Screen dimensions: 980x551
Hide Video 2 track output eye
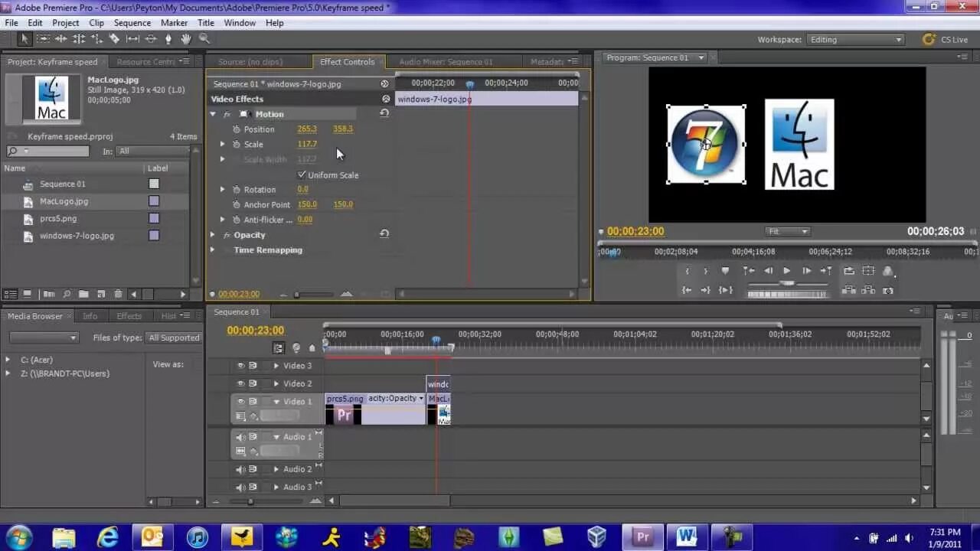click(241, 383)
